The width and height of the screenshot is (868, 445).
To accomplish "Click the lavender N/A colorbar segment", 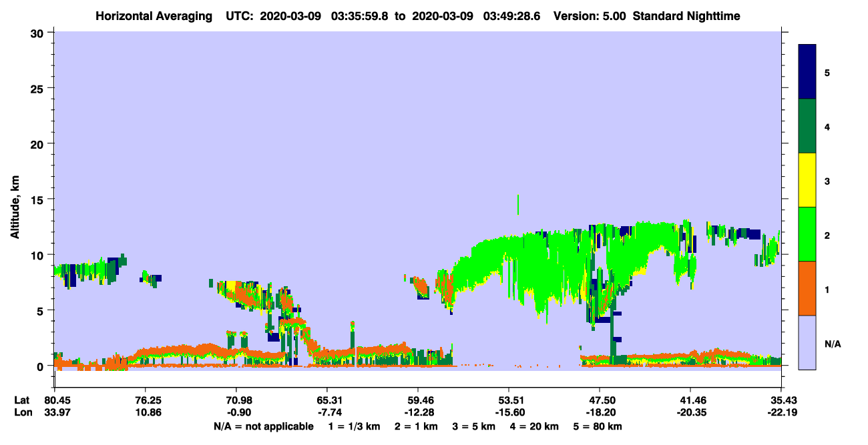I will (x=807, y=342).
